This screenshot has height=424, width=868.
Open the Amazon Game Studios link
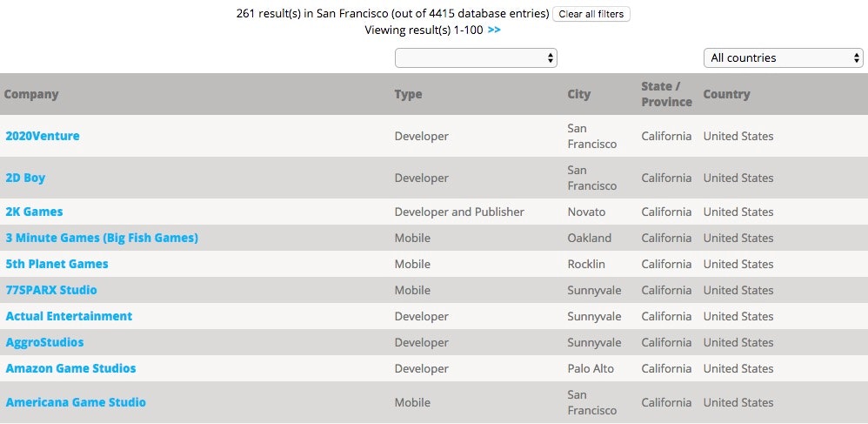[70, 368]
